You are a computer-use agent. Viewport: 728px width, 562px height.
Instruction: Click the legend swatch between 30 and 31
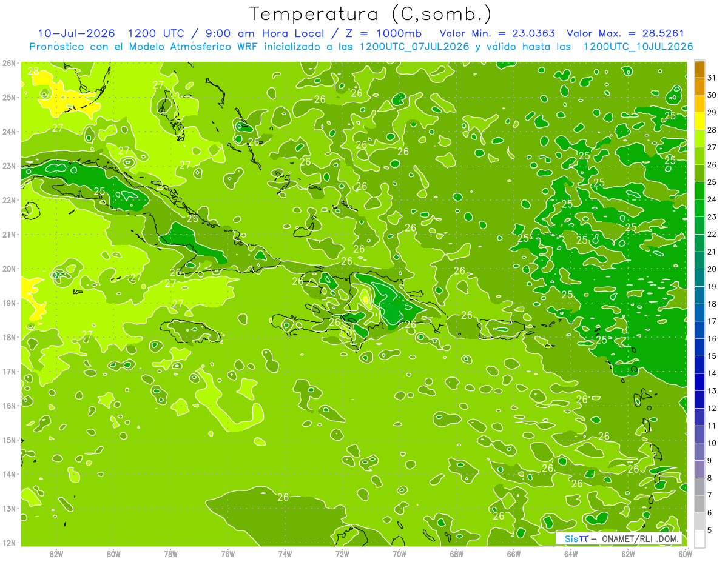699,87
